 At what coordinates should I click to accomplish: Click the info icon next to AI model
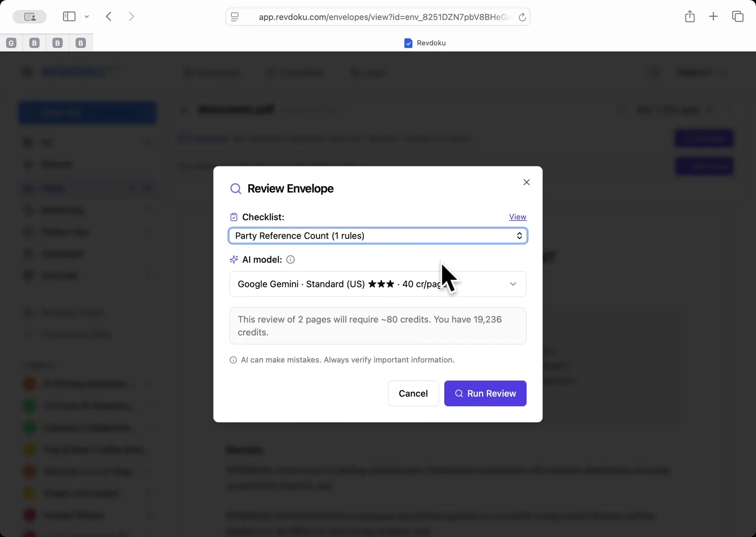click(x=290, y=259)
